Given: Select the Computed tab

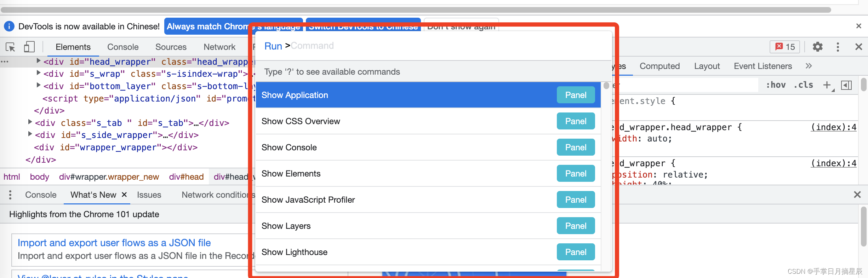Looking at the screenshot, I should [x=659, y=66].
